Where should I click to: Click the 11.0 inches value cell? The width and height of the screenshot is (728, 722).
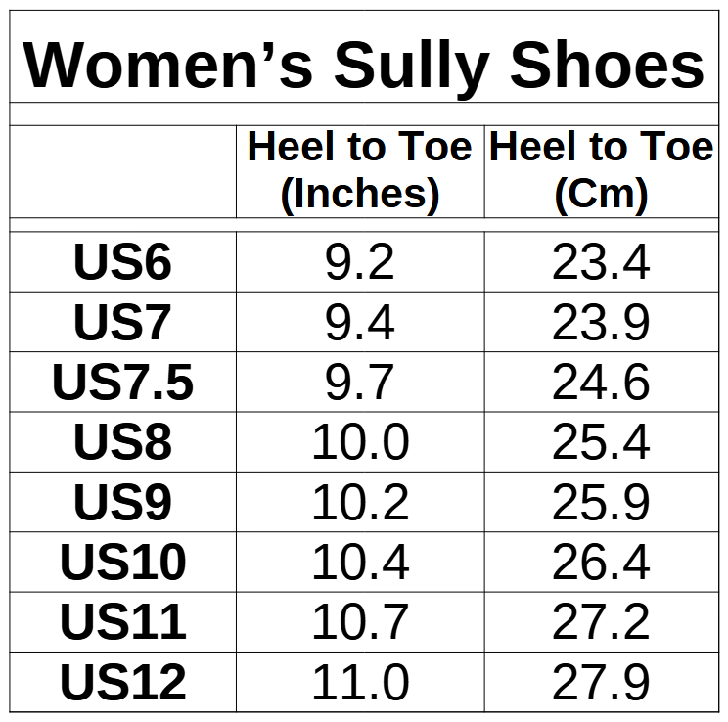pyautogui.click(x=359, y=683)
